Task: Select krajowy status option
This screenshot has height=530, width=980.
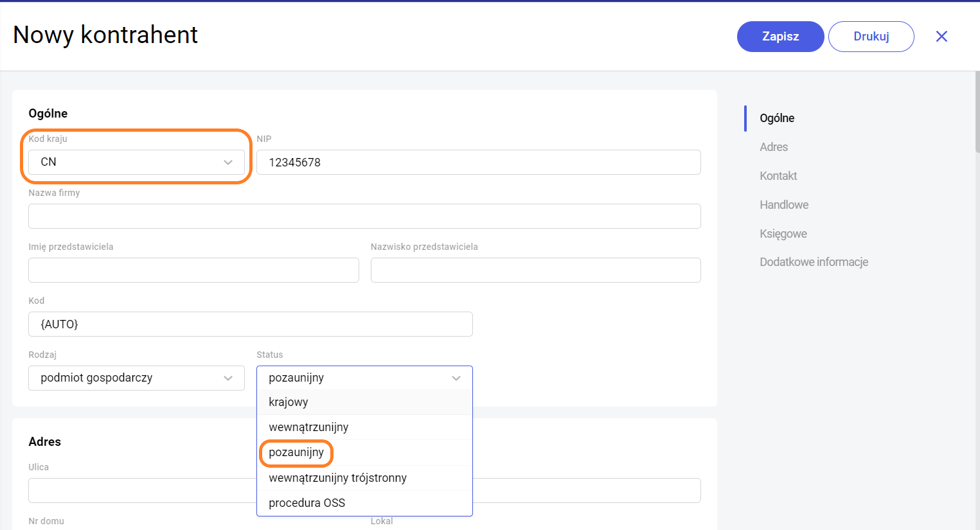Action: point(289,402)
